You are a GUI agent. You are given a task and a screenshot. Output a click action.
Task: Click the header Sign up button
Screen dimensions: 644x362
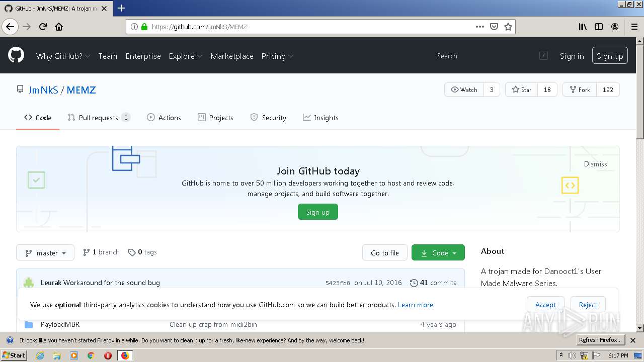[610, 56]
